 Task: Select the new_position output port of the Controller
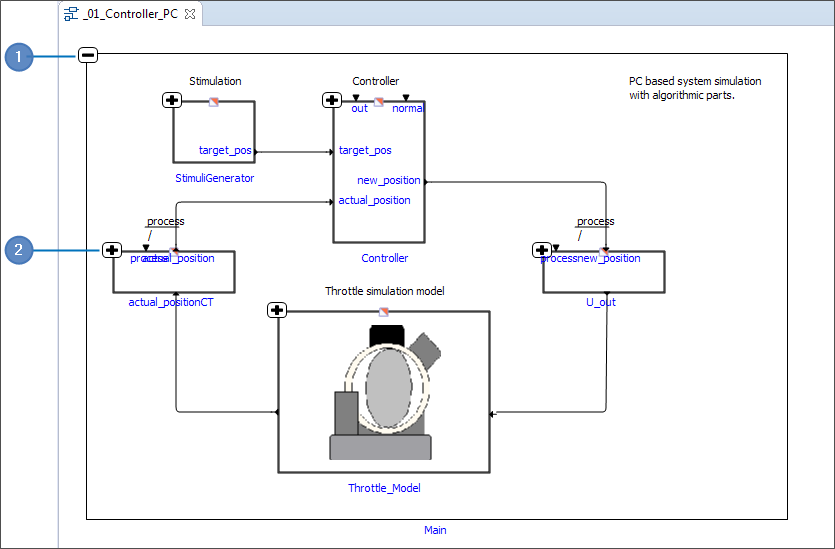[389, 180]
